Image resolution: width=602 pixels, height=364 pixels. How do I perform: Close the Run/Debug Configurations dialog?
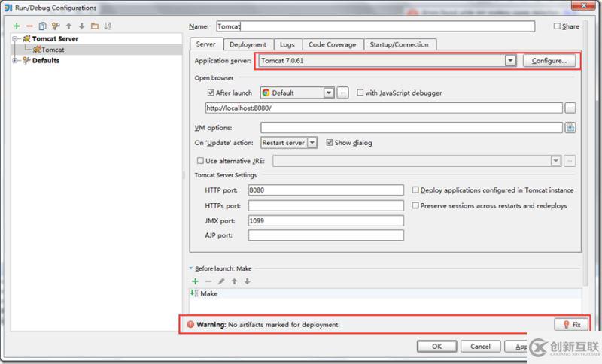click(583, 5)
